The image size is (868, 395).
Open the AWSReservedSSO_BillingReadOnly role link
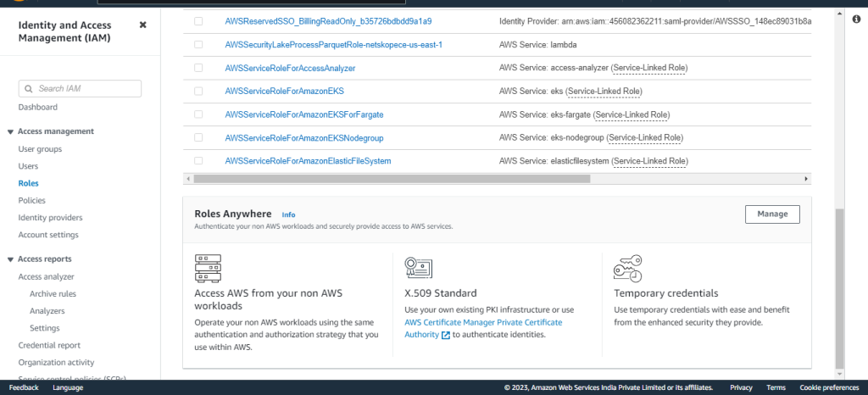click(328, 21)
